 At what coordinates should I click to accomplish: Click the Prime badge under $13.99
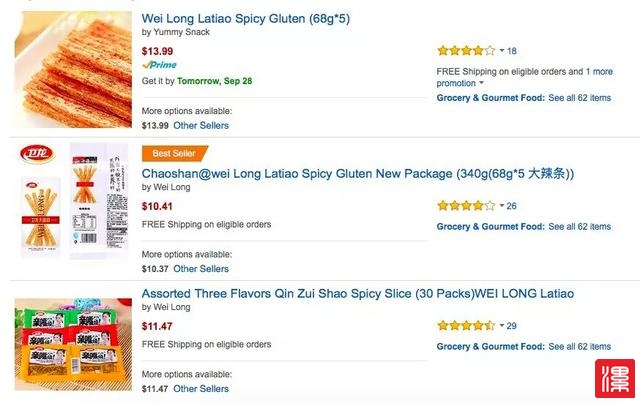pyautogui.click(x=159, y=65)
